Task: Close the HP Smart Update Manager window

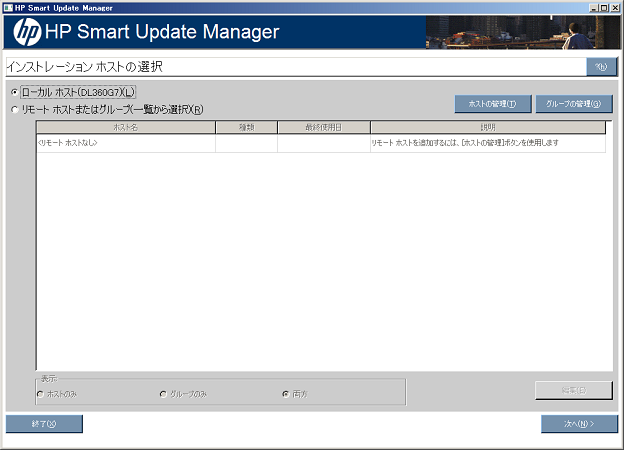Action: pyautogui.click(x=616, y=6)
